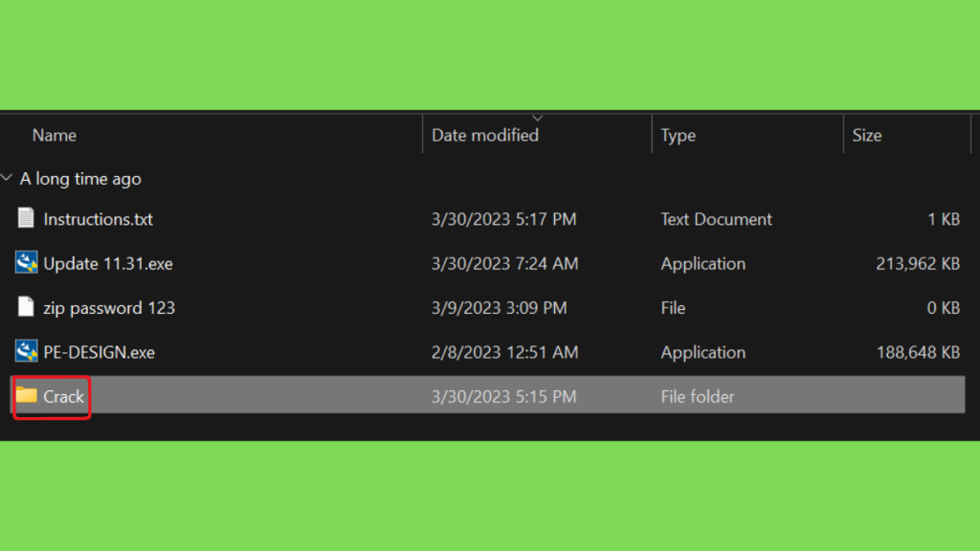Select the Crack folder icon

[26, 395]
